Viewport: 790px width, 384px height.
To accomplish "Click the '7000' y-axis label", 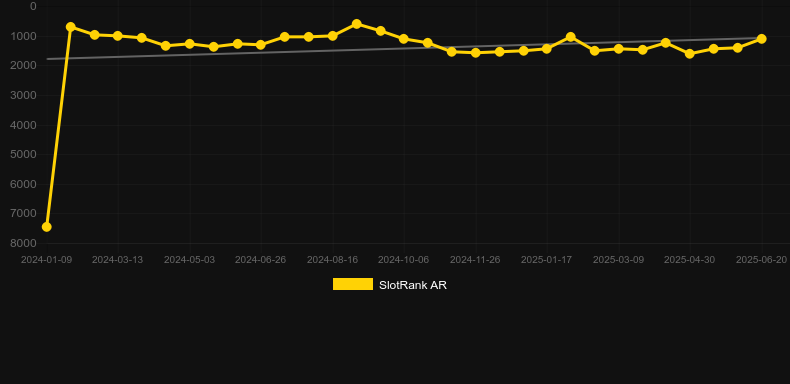I will tap(24, 214).
